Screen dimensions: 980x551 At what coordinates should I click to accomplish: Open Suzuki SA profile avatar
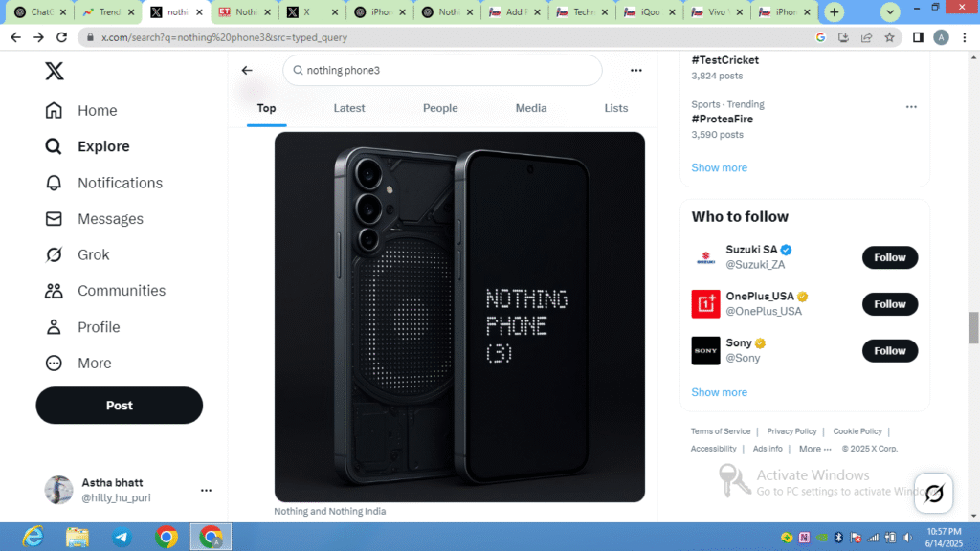705,257
